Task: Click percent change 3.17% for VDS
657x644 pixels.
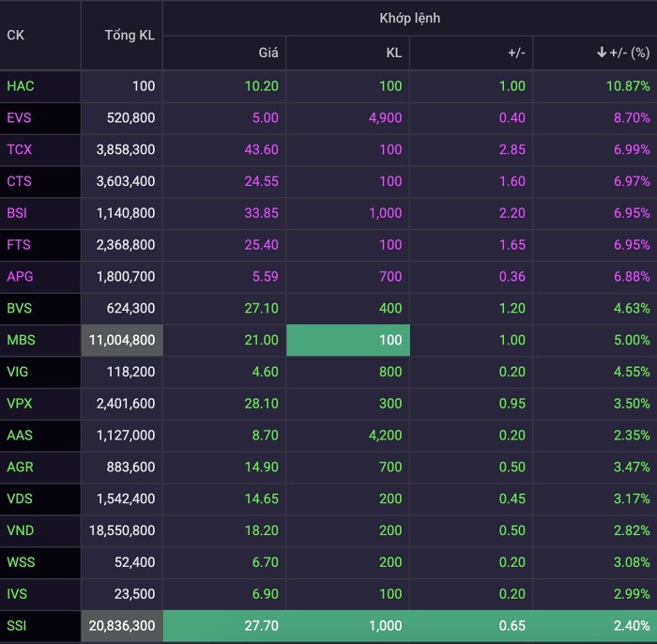Action: tap(632, 498)
